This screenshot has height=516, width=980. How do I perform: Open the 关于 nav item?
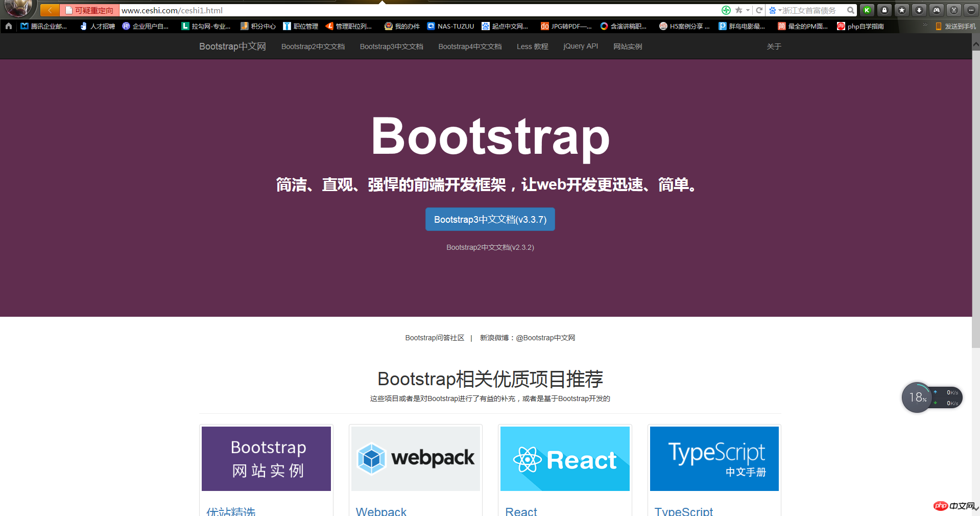pos(774,46)
